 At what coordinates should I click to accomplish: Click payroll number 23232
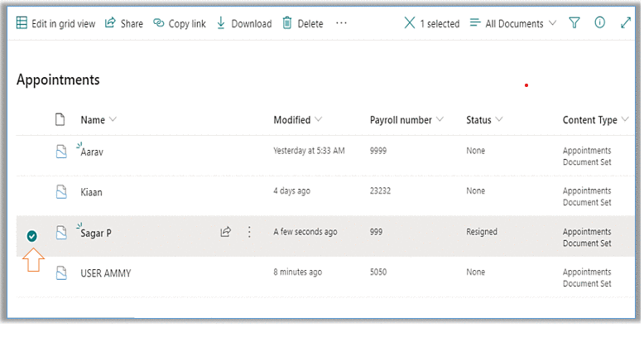click(380, 190)
